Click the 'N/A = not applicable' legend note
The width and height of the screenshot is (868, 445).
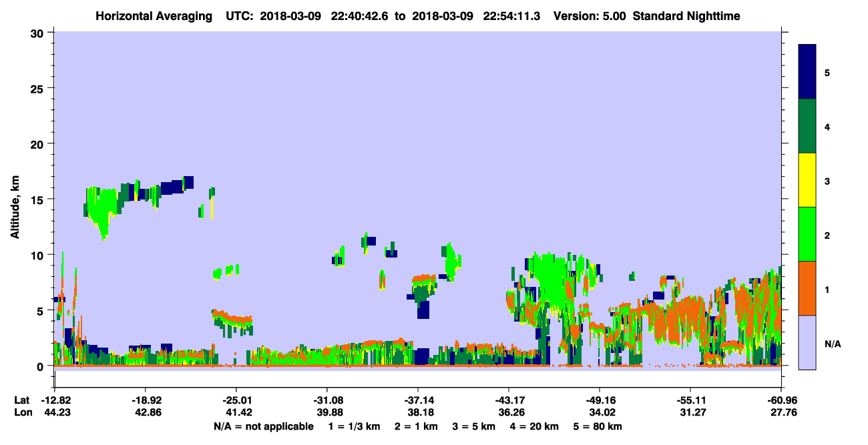pyautogui.click(x=263, y=426)
